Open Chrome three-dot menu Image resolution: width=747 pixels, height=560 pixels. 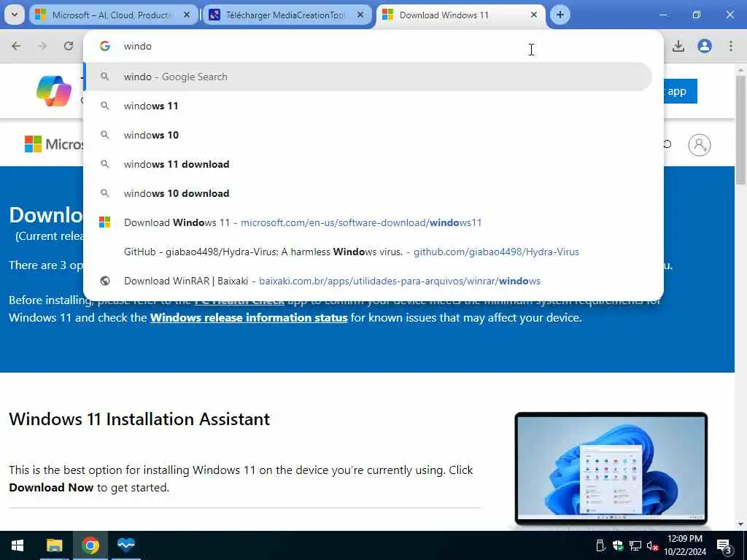coord(731,46)
